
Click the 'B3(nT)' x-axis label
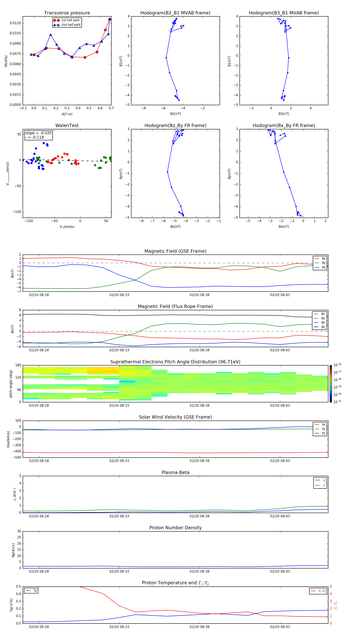click(284, 114)
